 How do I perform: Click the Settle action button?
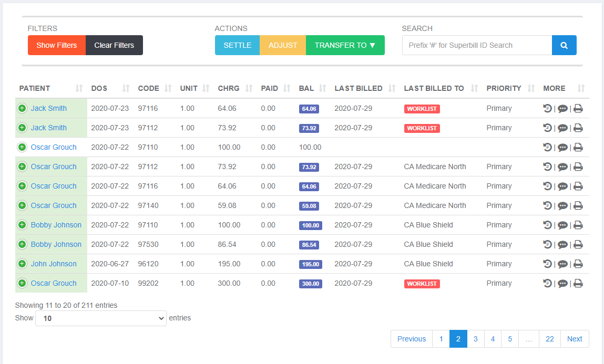[x=237, y=45]
